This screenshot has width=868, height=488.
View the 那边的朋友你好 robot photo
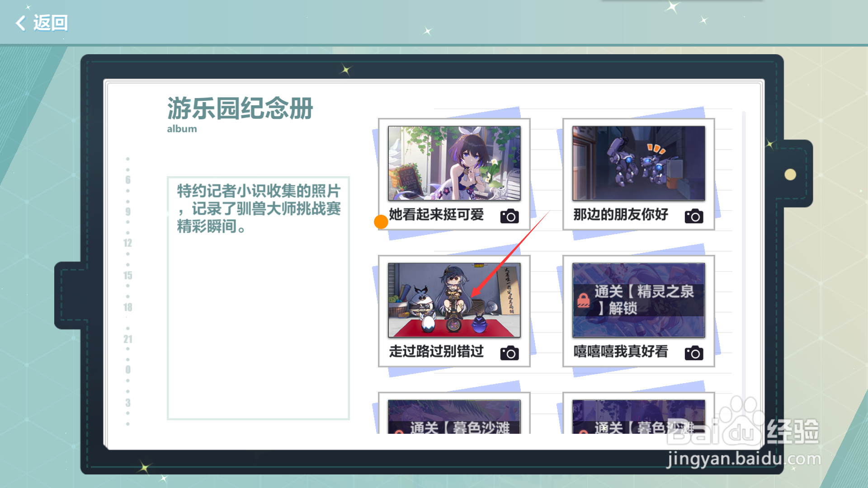pos(638,163)
